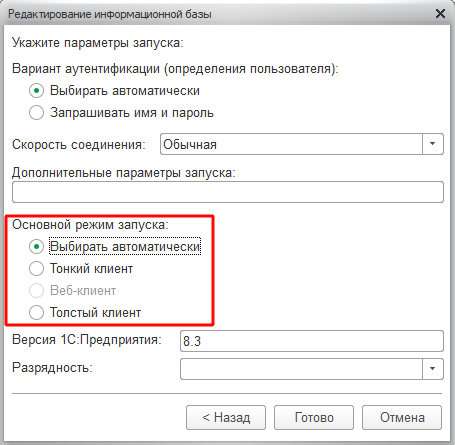
Task: Open the Разрядность dropdown arrow
Action: point(433,369)
